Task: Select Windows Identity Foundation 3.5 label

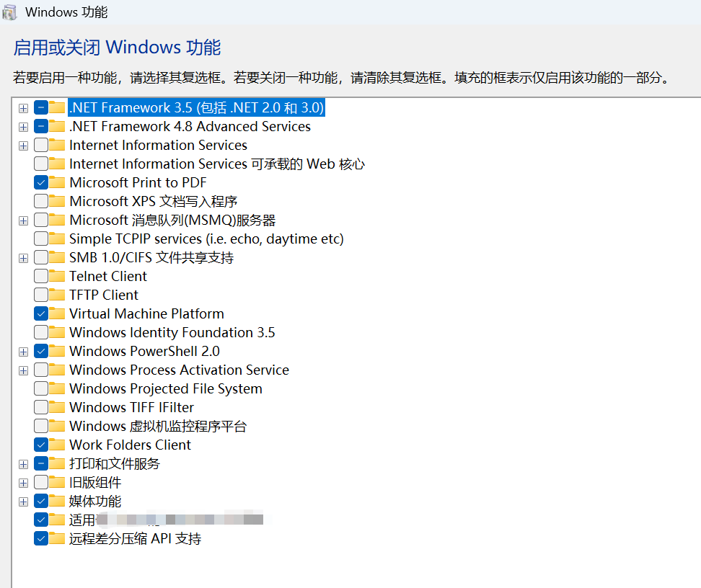Action: pyautogui.click(x=172, y=333)
